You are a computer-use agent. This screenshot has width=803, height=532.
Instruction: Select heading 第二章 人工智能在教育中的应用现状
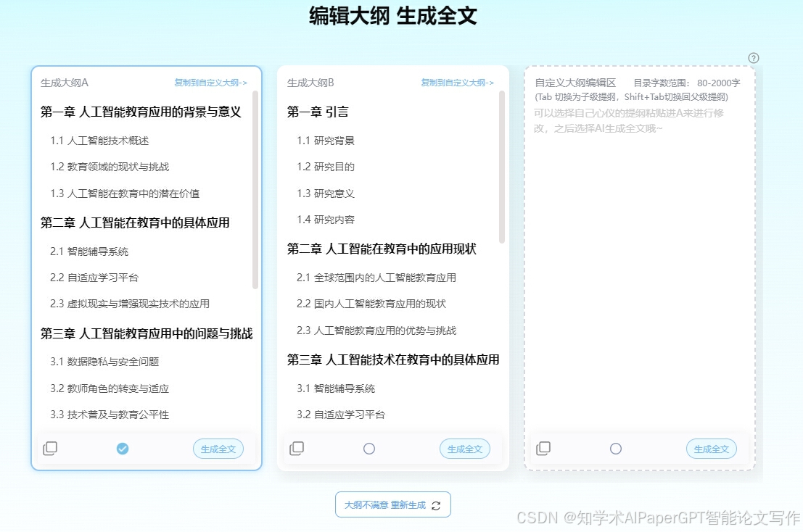click(x=382, y=249)
